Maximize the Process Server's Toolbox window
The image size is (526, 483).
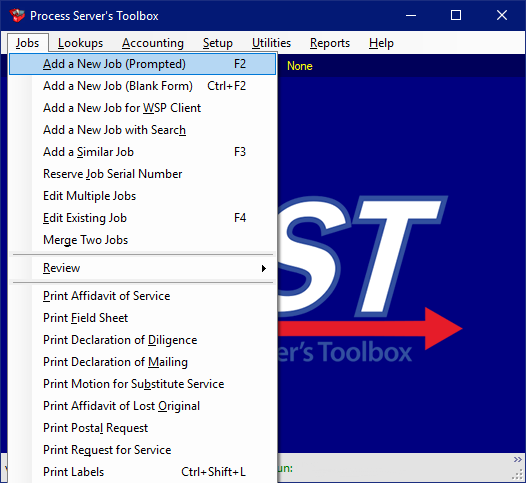click(x=456, y=15)
